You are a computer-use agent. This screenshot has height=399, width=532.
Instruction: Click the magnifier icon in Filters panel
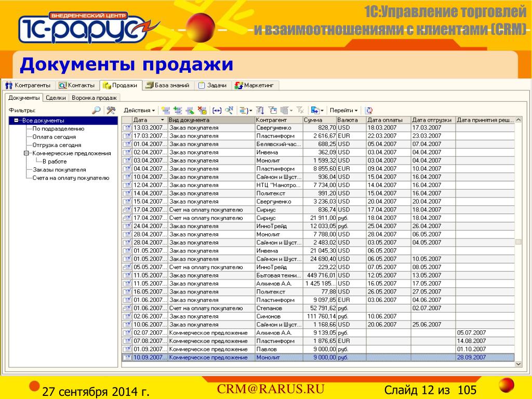(x=97, y=110)
